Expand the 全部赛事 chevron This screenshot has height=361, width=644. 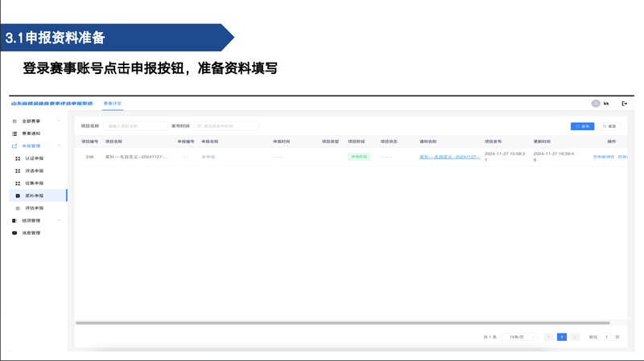(59, 121)
